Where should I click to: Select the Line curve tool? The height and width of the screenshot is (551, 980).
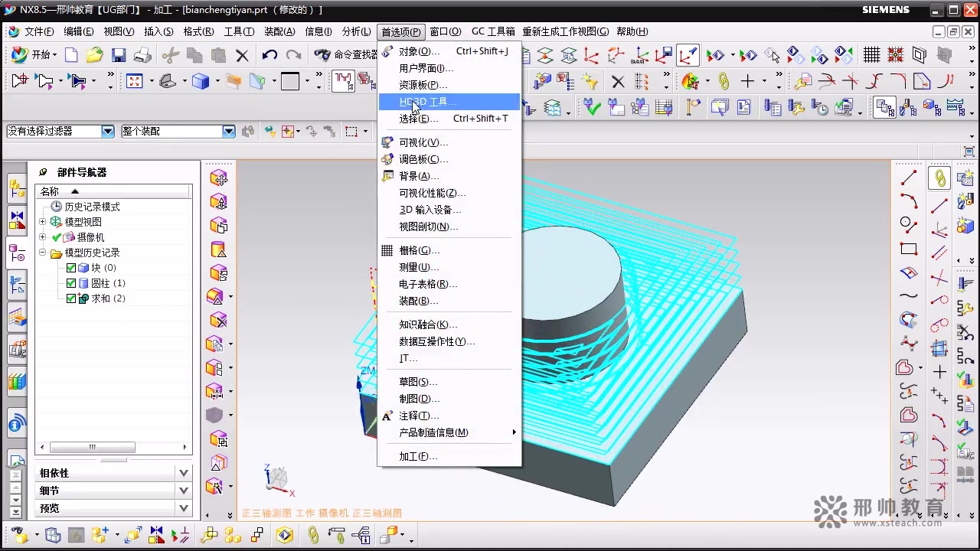(909, 178)
